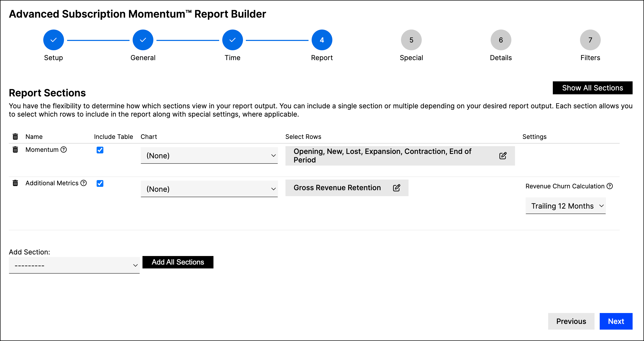Click the Show All Sections button
This screenshot has height=341, width=644.
tap(592, 88)
